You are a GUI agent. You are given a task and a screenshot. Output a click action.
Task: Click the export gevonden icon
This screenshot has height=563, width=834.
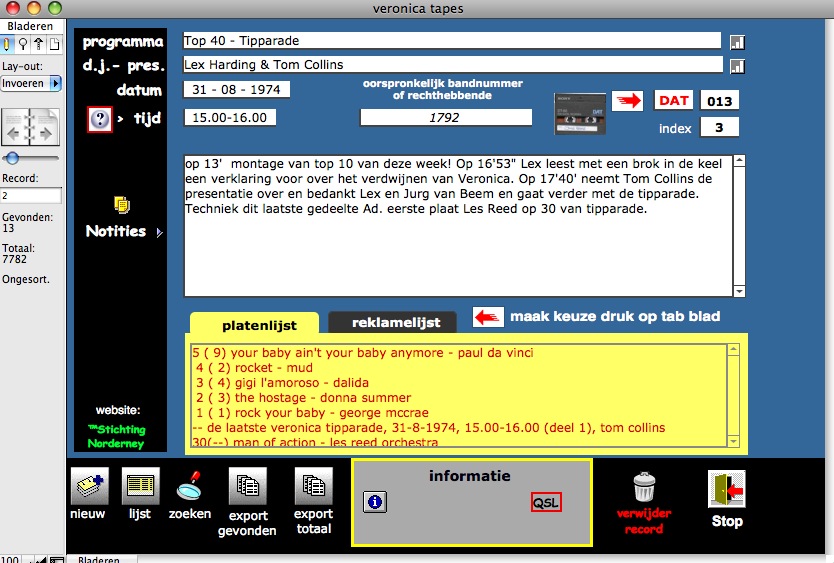coord(247,488)
